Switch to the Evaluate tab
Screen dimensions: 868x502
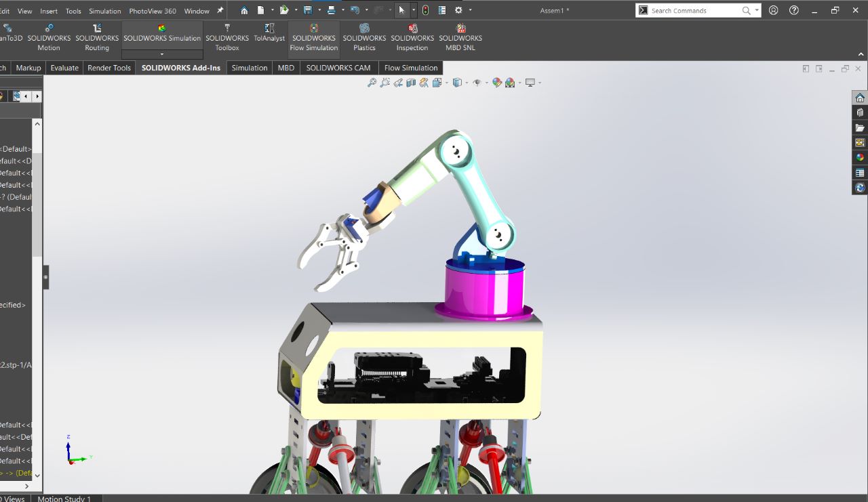[64, 68]
